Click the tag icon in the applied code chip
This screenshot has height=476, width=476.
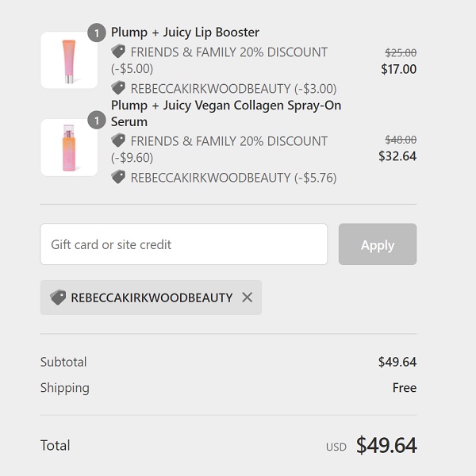58,297
